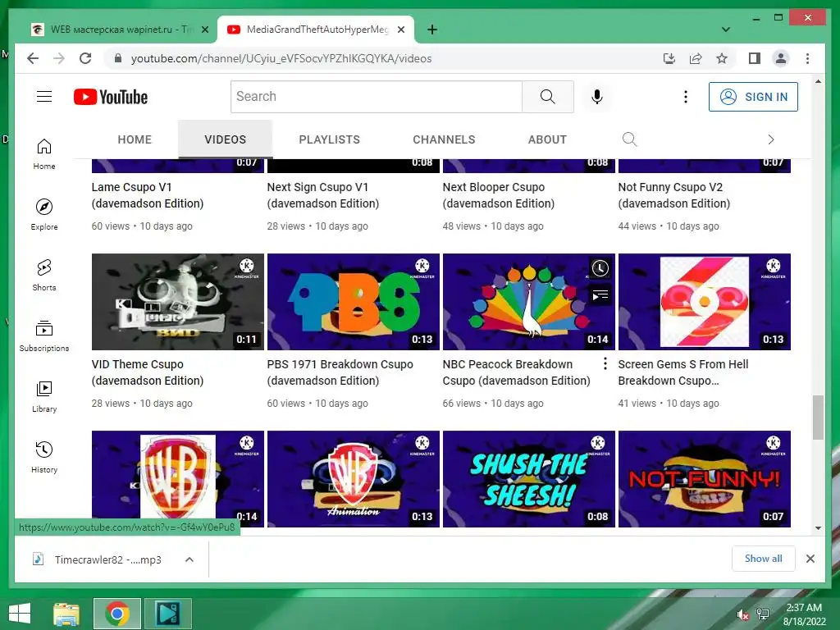Open Home in the sidebar
The height and width of the screenshot is (630, 840).
point(44,154)
